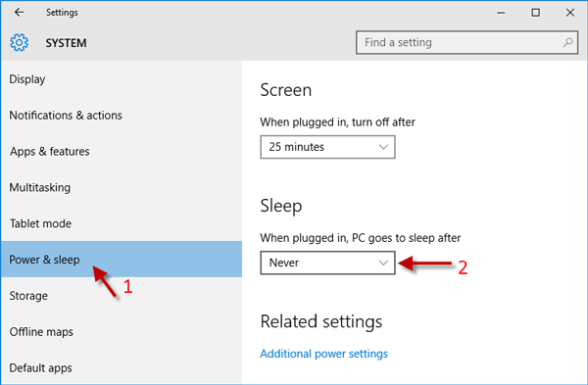Image resolution: width=588 pixels, height=385 pixels.
Task: Select the Power & sleep category
Action: (122, 260)
